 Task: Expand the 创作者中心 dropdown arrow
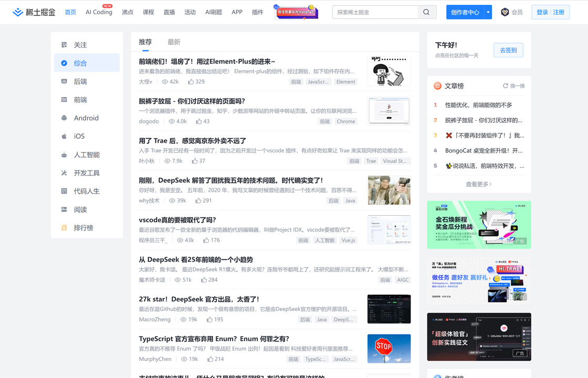point(488,12)
